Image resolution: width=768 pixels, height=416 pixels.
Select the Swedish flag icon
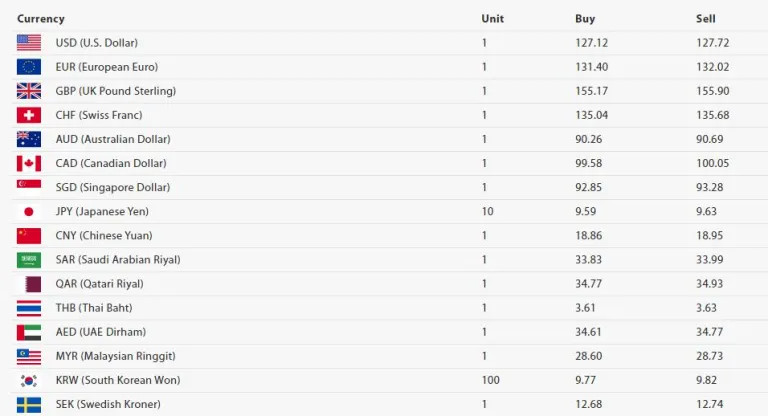(x=29, y=405)
